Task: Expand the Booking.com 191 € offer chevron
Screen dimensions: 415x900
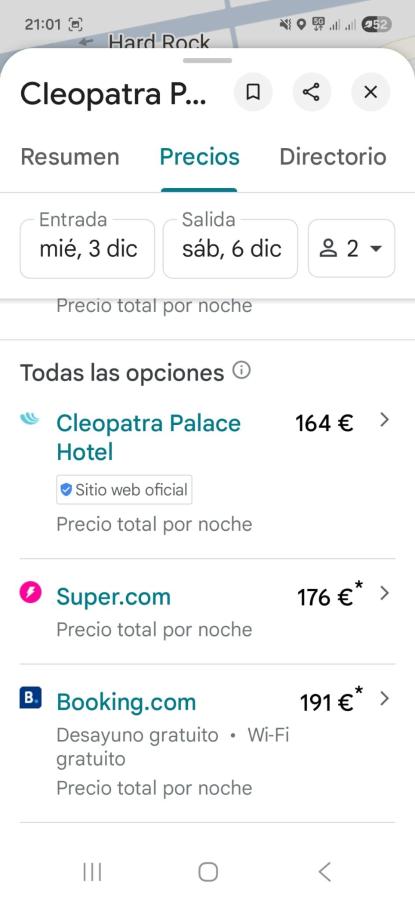Action: pos(385,699)
